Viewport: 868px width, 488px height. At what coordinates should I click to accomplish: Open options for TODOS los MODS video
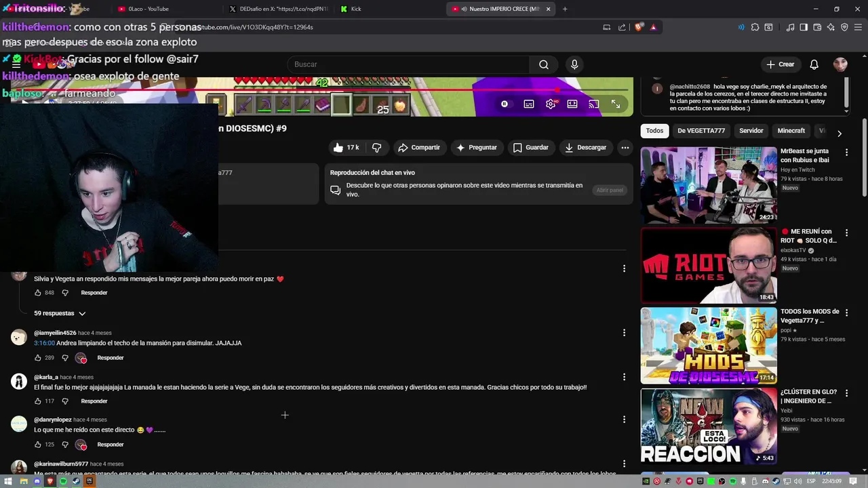pos(846,313)
